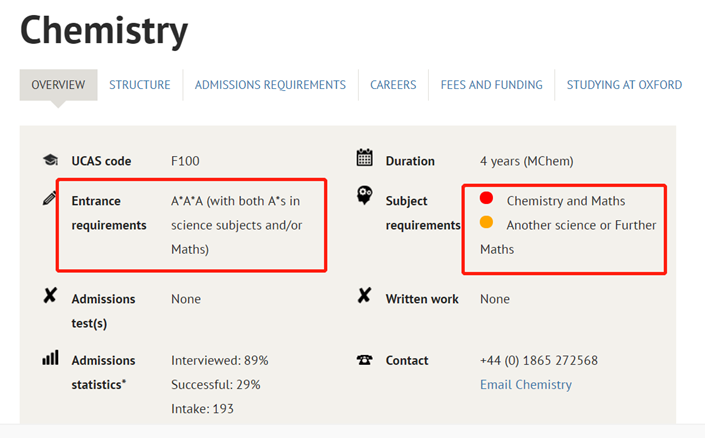
Task: Click the pencil Entrance requirements icon
Action: click(x=50, y=199)
